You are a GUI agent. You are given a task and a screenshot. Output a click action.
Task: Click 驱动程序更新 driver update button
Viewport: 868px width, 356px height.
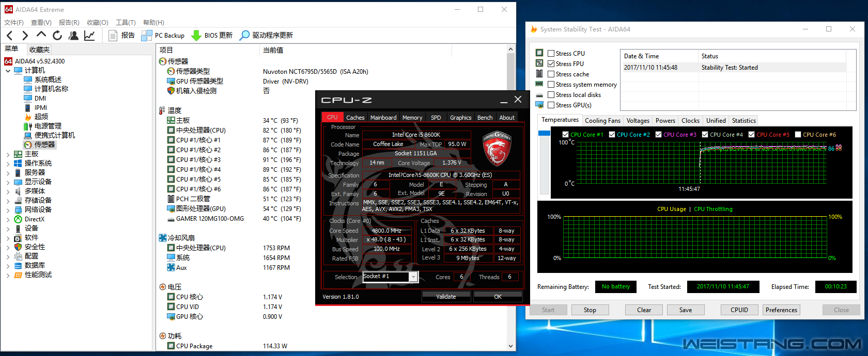[266, 35]
